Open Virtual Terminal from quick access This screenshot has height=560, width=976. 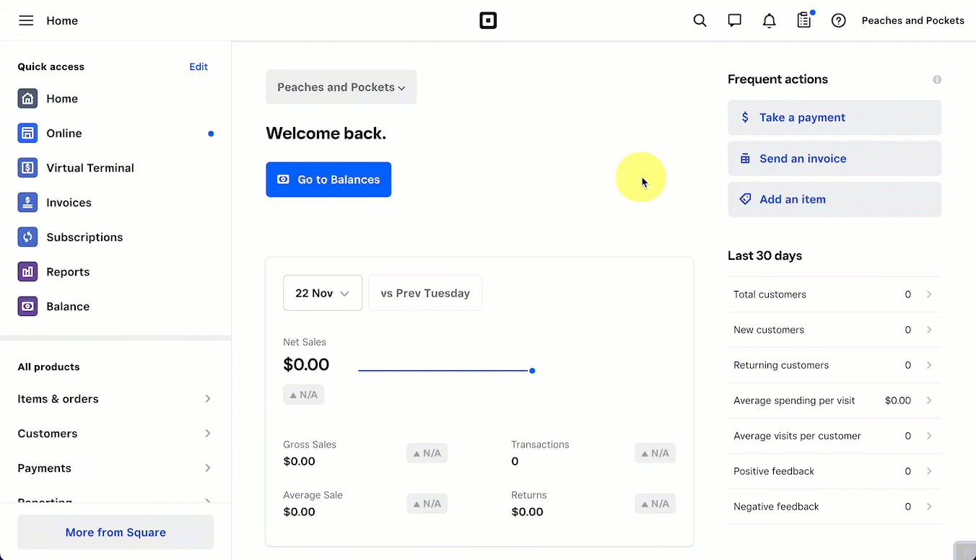point(90,168)
